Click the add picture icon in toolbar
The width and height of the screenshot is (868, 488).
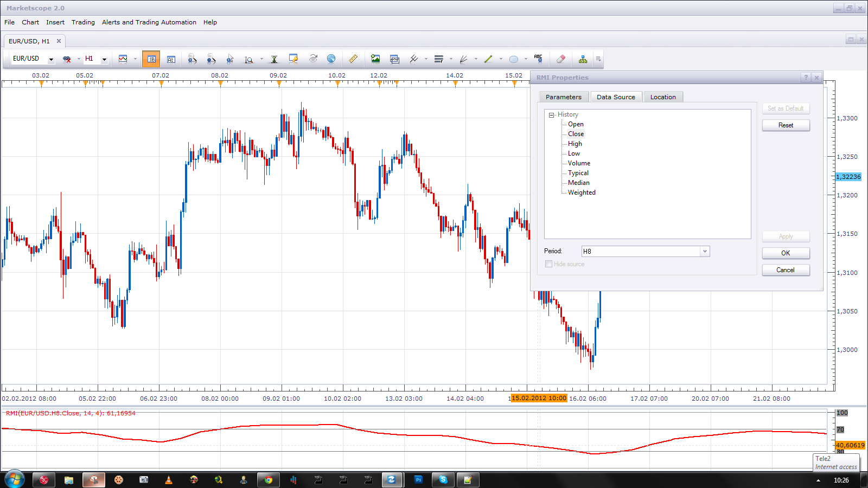(375, 59)
